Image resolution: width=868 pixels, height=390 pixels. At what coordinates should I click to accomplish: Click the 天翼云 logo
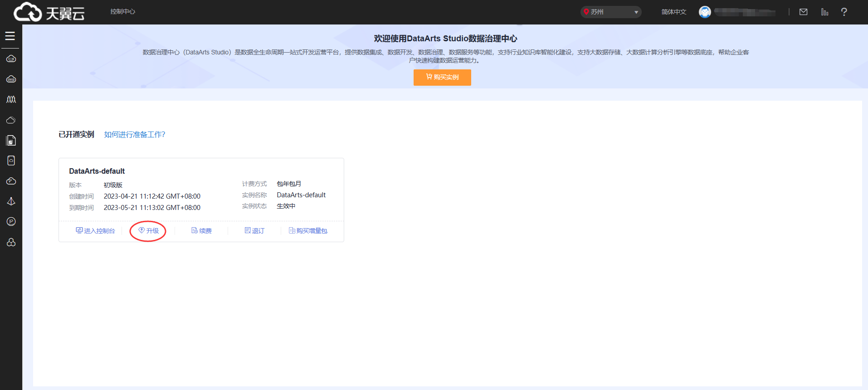(49, 12)
